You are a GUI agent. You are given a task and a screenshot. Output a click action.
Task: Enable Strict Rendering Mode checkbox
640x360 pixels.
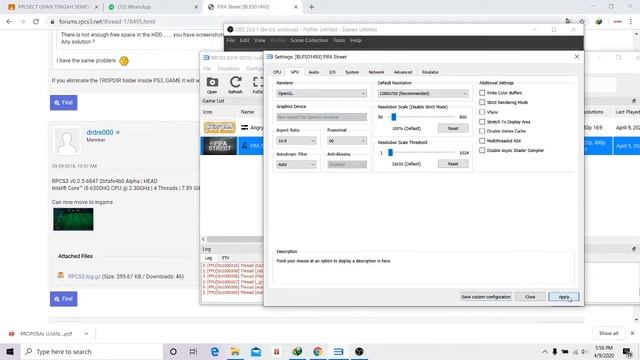pos(482,102)
